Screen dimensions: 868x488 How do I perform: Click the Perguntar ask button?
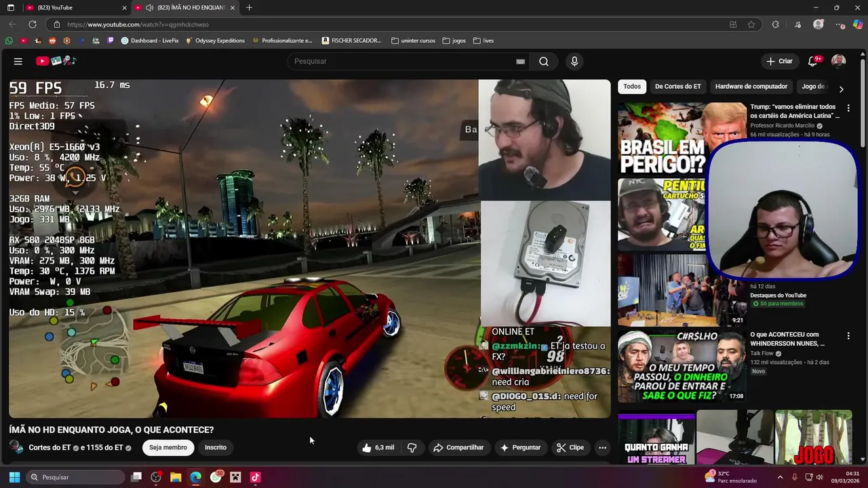point(520,447)
